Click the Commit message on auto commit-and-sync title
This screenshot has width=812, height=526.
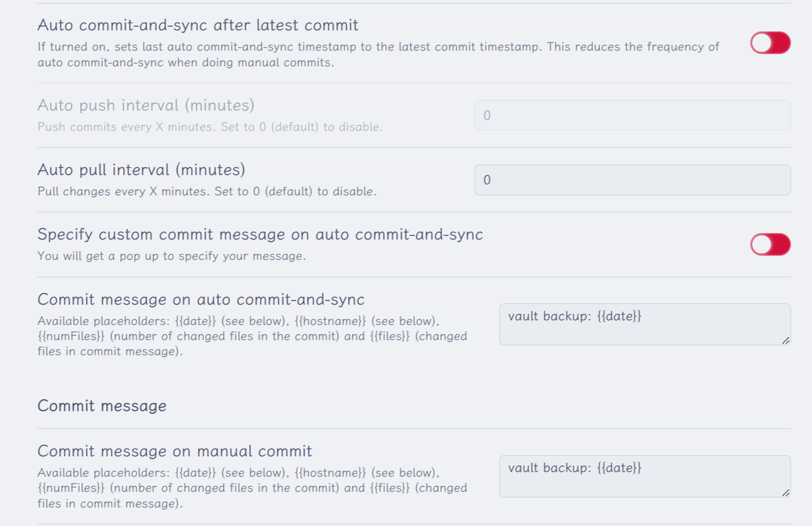(201, 299)
